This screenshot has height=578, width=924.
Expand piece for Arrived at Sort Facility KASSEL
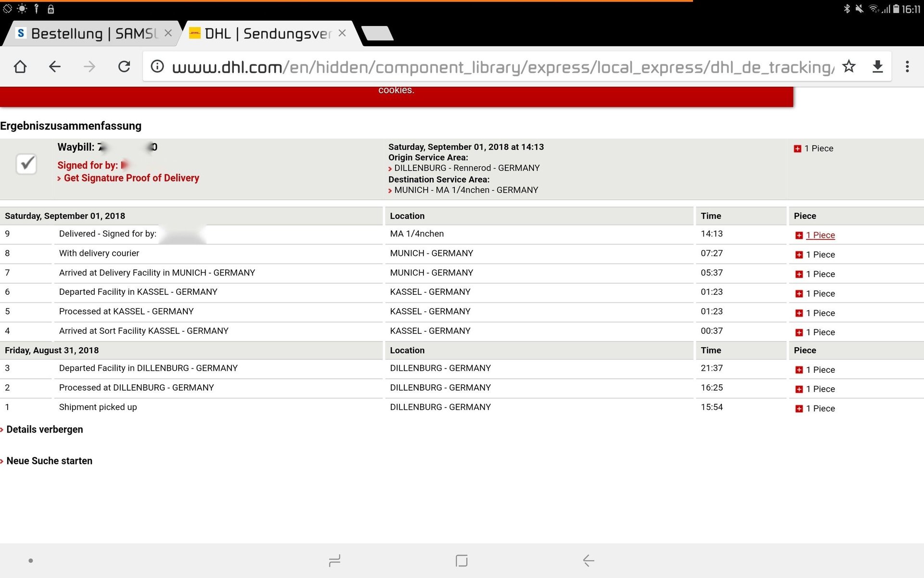point(799,332)
